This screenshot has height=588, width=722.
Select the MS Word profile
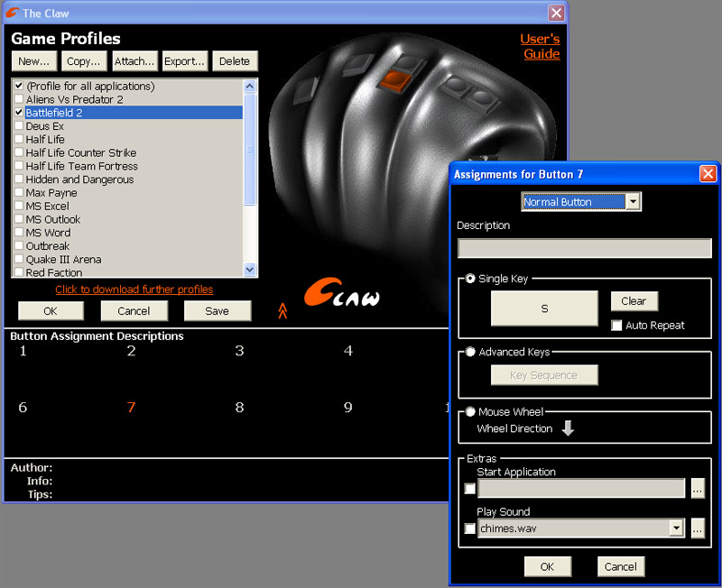click(x=49, y=233)
